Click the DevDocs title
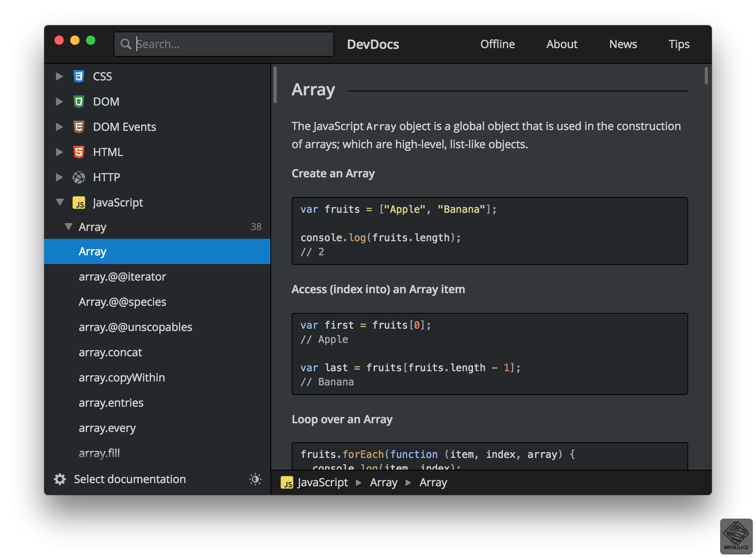 tap(373, 44)
